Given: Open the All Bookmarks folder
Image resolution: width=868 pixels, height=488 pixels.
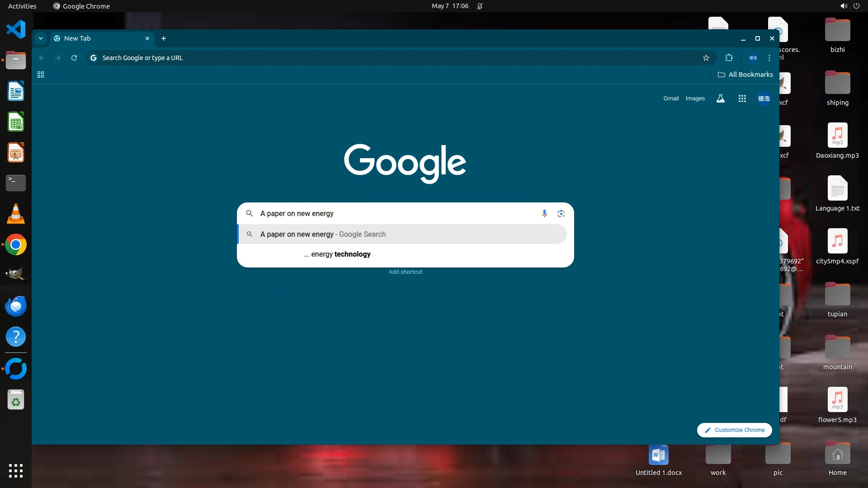Looking at the screenshot, I should pos(745,75).
